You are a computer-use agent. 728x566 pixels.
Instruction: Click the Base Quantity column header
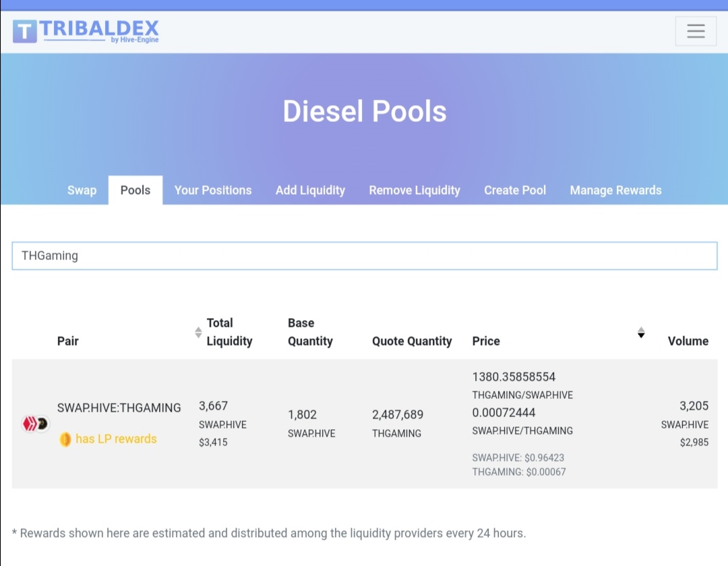(x=310, y=332)
